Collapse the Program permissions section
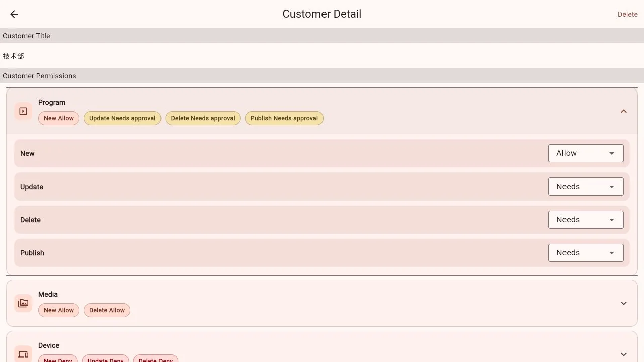644x362 pixels. (624, 111)
